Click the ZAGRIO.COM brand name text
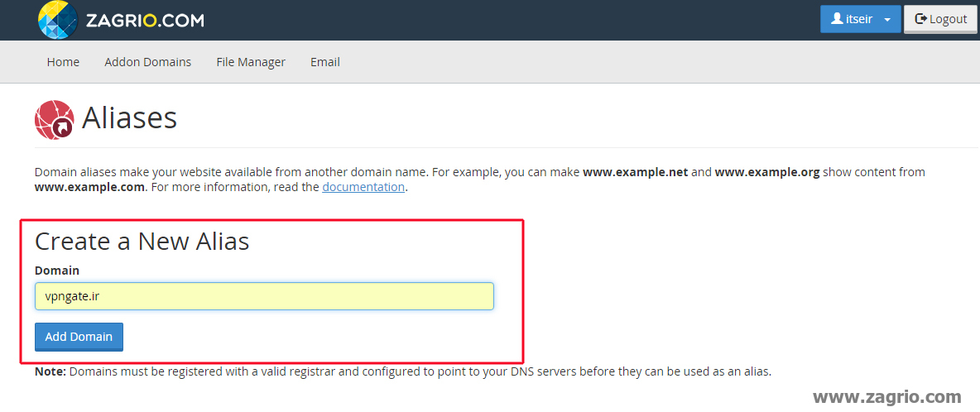The image size is (980, 412). coord(145,21)
